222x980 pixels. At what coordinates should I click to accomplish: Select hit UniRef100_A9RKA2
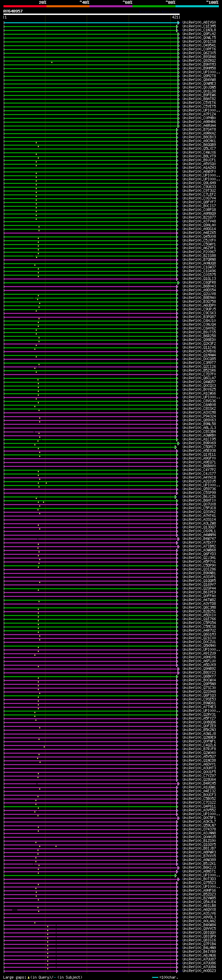[x=199, y=133]
